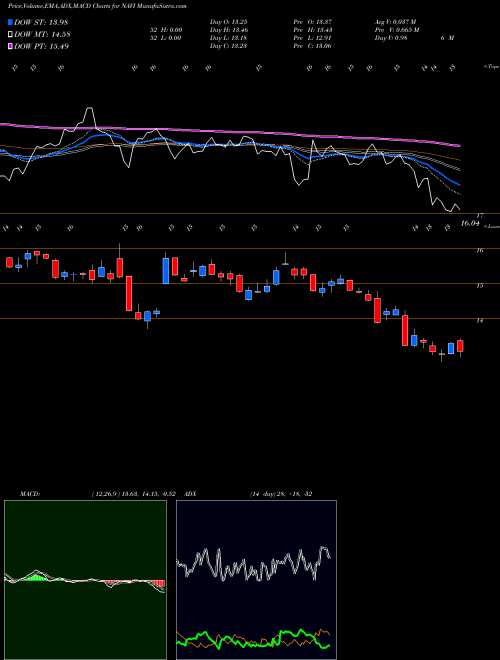This screenshot has width=500, height=660.
Task: Select the 'DOW ST: 13.98' legend text
Action: pyautogui.click(x=41, y=22)
